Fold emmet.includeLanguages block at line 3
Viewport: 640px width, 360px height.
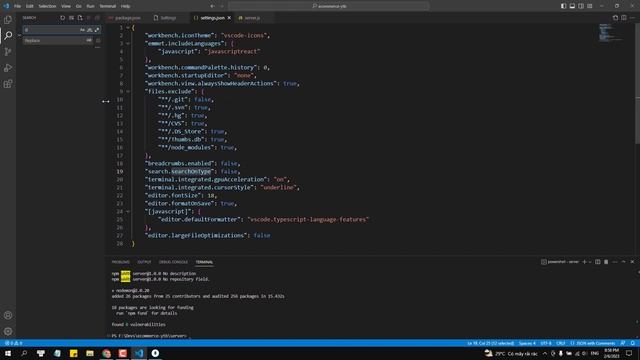(128, 44)
